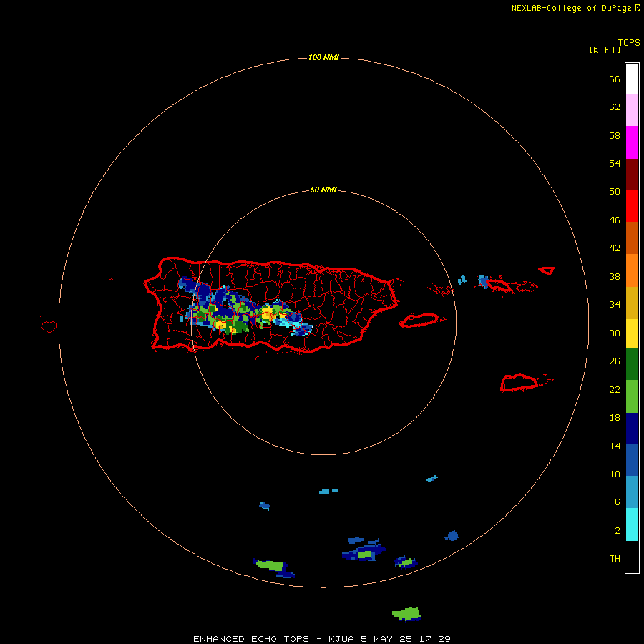Click the legend value 26

[615, 361]
